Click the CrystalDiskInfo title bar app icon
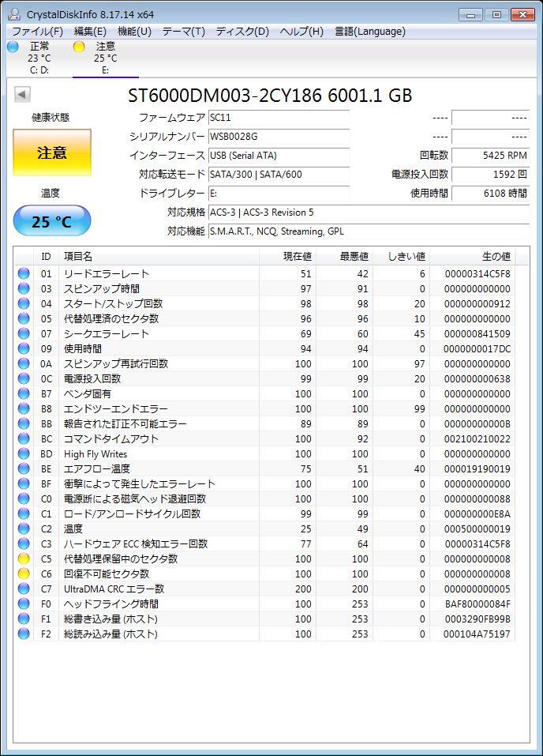 14,14
